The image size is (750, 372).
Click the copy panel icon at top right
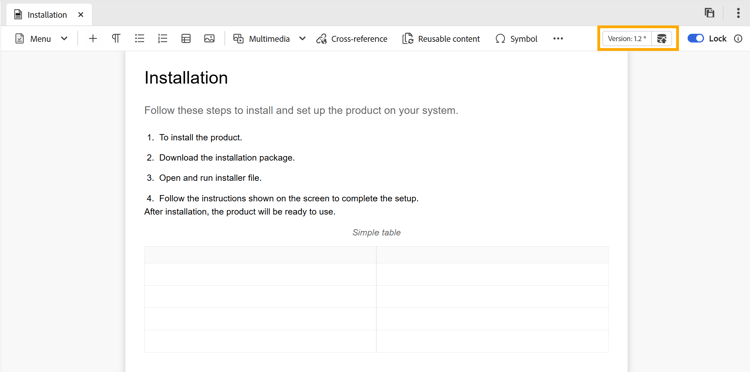[709, 13]
